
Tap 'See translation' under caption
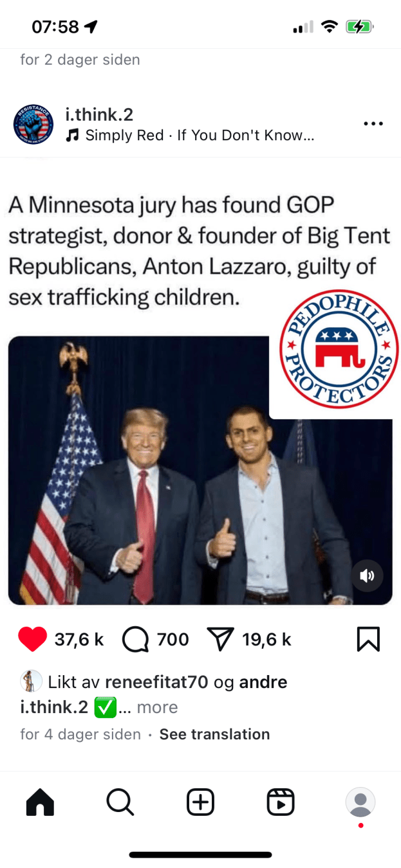pos(214,734)
